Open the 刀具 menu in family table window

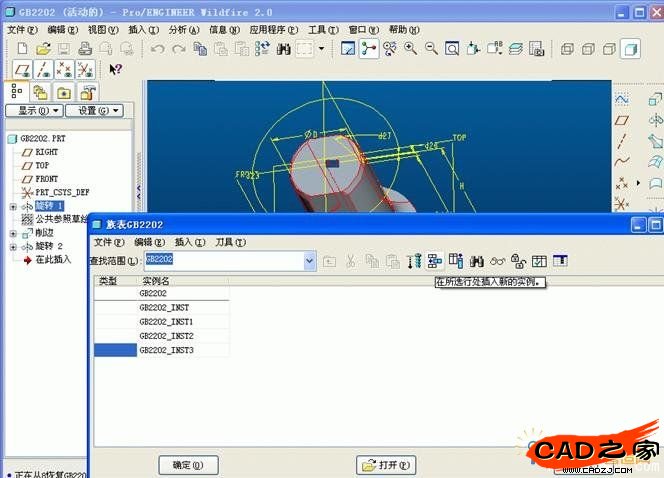point(224,243)
